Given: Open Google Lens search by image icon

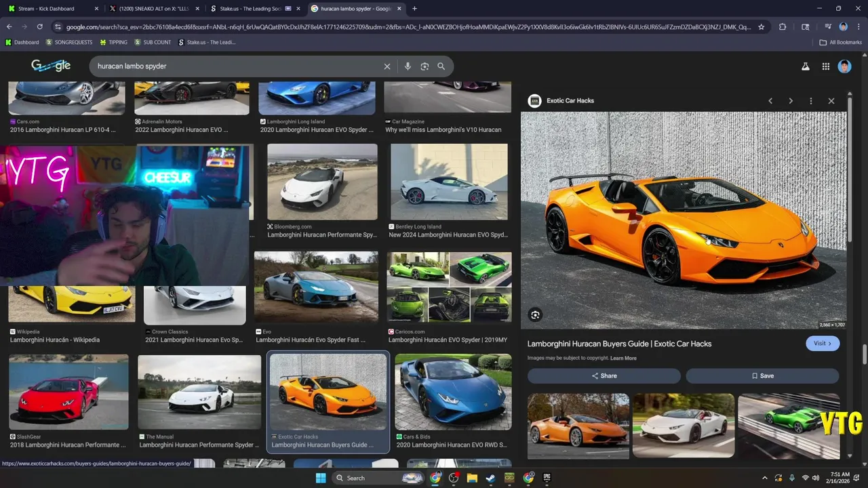Looking at the screenshot, I should point(425,66).
